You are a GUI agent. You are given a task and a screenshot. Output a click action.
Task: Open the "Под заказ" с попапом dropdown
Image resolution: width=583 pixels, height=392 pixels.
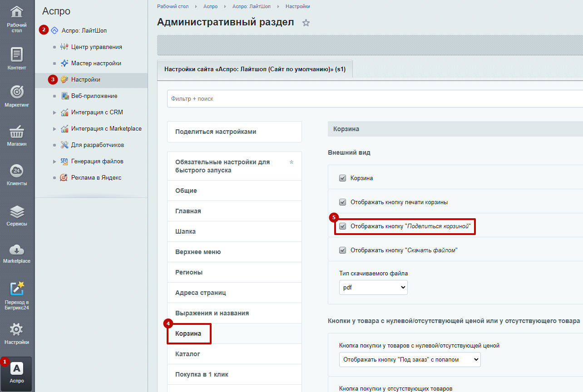(x=410, y=359)
